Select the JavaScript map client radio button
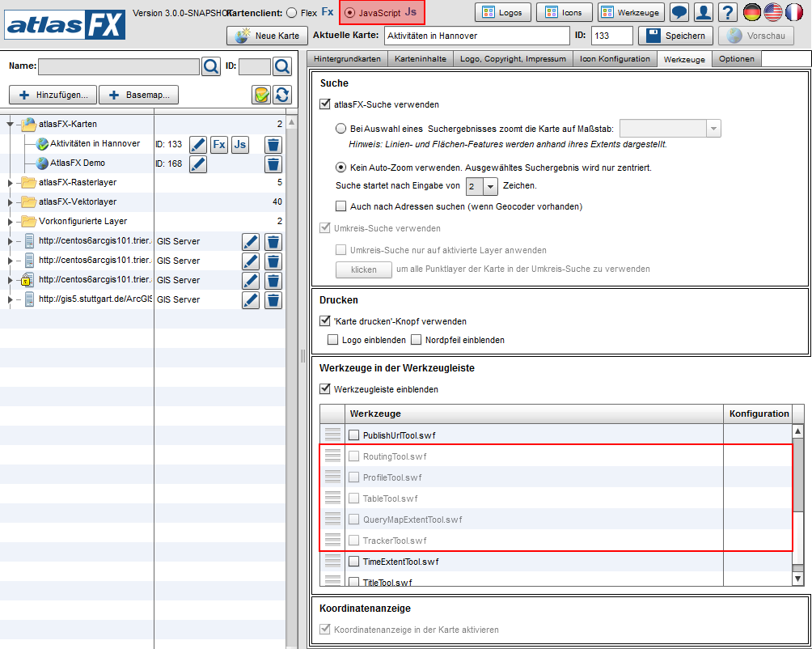Image resolution: width=812 pixels, height=649 pixels. pos(350,13)
